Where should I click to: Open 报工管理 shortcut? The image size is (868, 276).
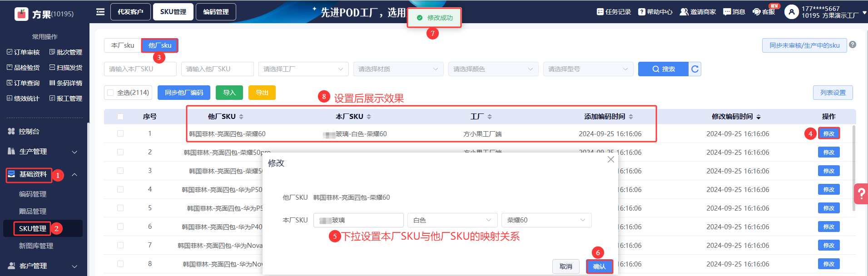click(x=66, y=99)
